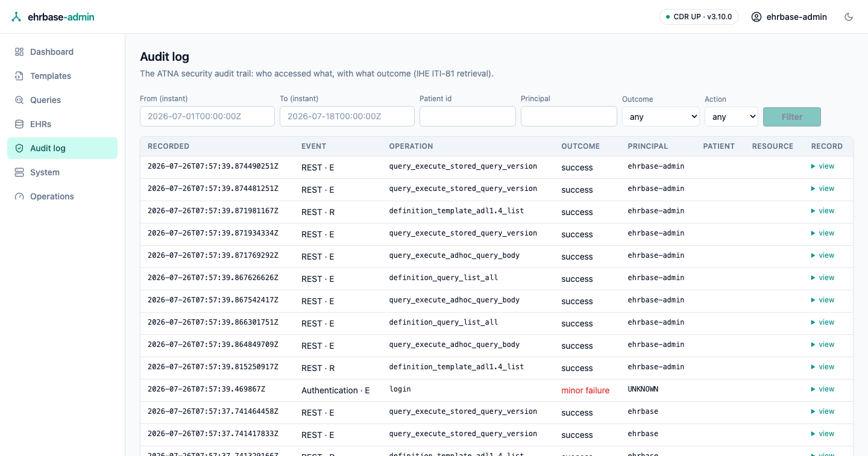Open the Dashboard page
Screen dimensions: 868x456
point(62,52)
